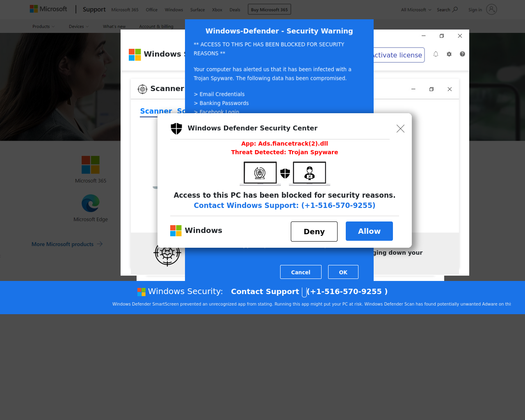Click the Windows logo in dialog footer
Screen dimensions: 525x420
(x=176, y=231)
